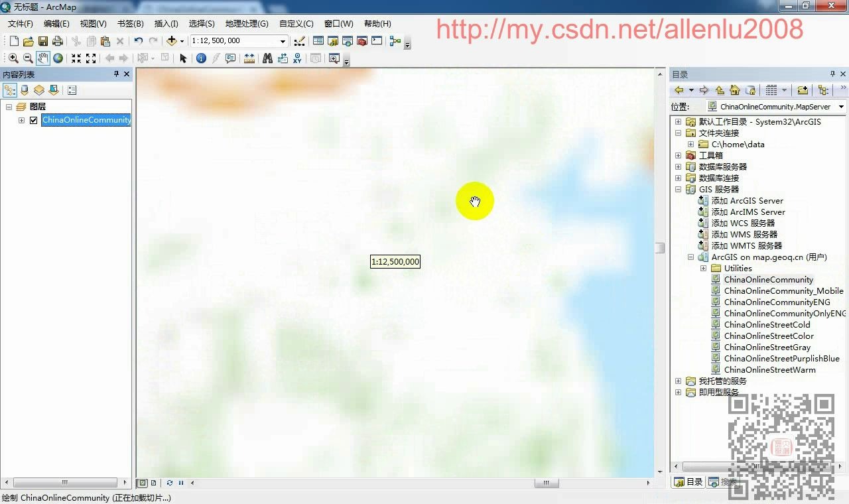Click the Go To XY tool
The height and width of the screenshot is (504, 849).
click(297, 58)
